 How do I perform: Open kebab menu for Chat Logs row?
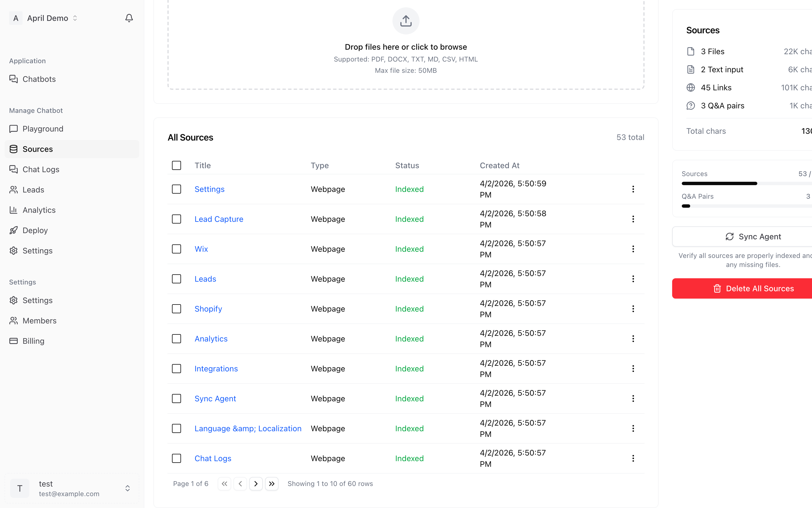(633, 458)
